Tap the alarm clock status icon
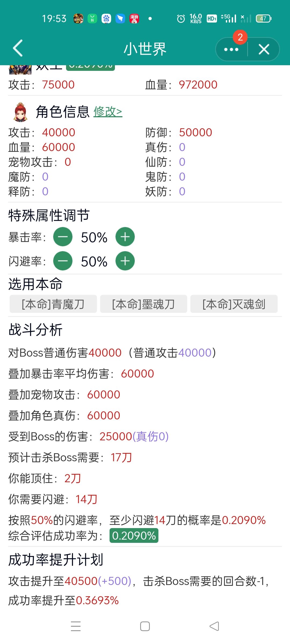 click(181, 19)
